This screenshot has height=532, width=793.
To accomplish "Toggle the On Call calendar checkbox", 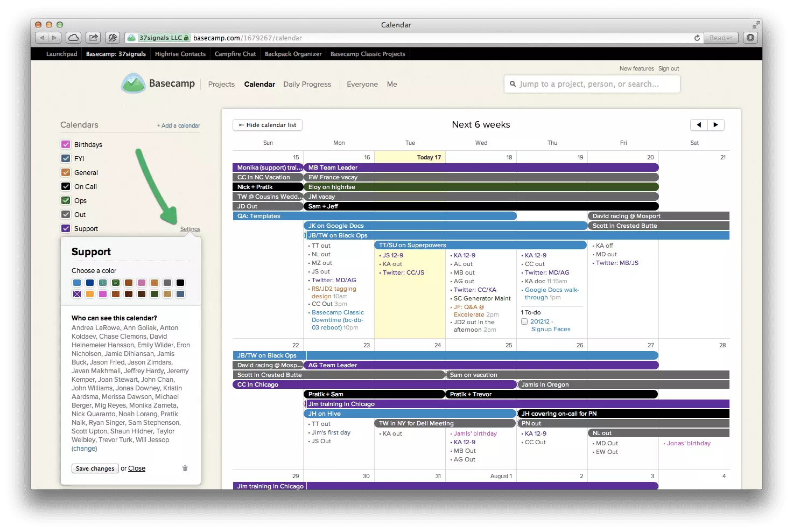I will click(x=66, y=186).
